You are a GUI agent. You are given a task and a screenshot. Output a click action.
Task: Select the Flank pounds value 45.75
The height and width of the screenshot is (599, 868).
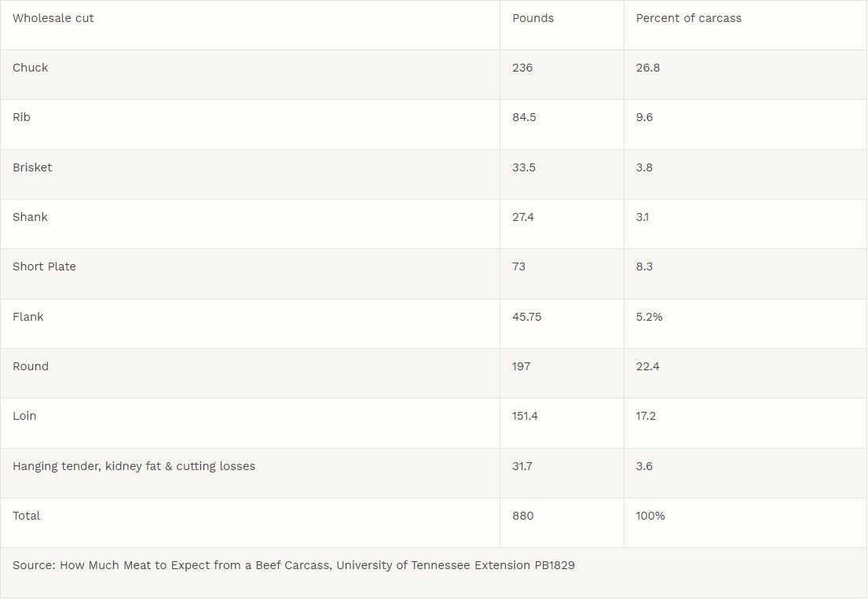(526, 317)
